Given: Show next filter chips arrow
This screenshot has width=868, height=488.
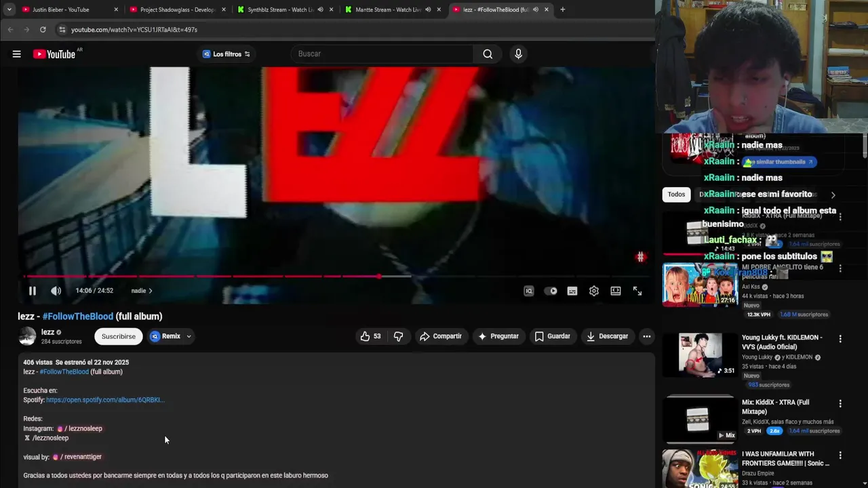Looking at the screenshot, I should [x=833, y=195].
